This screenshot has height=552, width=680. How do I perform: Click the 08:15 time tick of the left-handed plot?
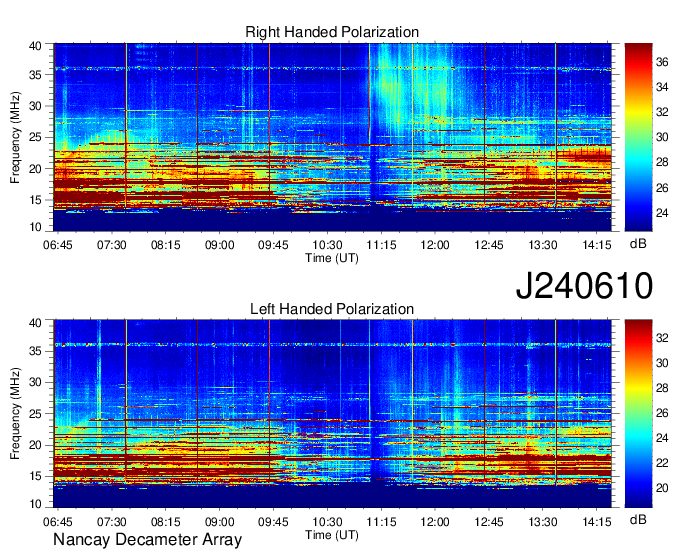pos(166,522)
